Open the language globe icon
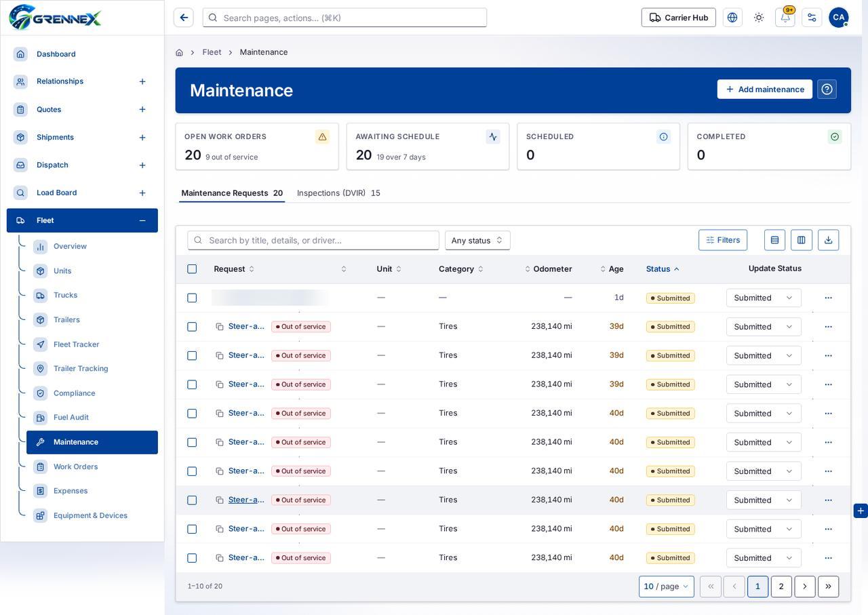This screenshot has width=868, height=615. [x=732, y=18]
